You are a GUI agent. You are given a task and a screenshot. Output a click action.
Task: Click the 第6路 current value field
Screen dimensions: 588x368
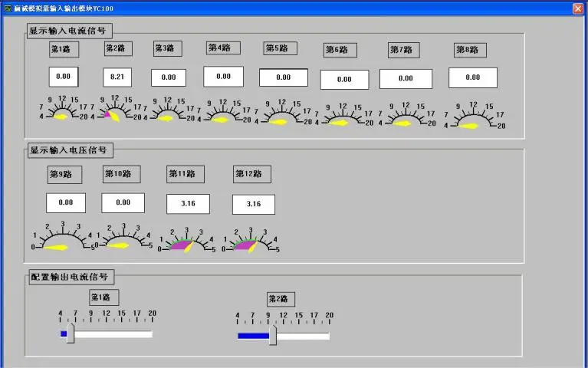[x=344, y=79]
